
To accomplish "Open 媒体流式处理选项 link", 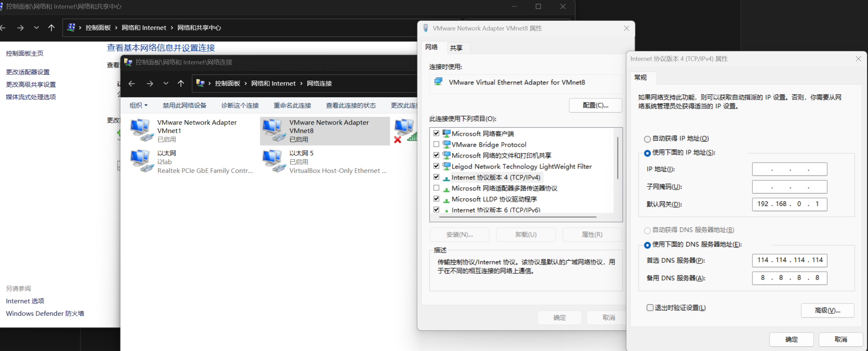I will (31, 97).
